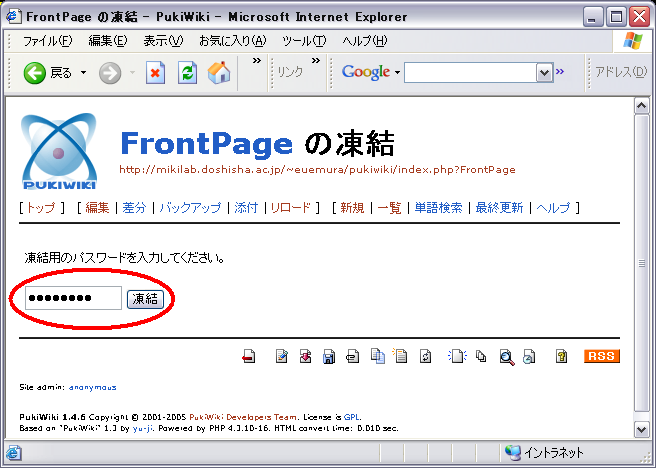
Task: Expand more Google toolbar options chevron
Action: (x=560, y=72)
